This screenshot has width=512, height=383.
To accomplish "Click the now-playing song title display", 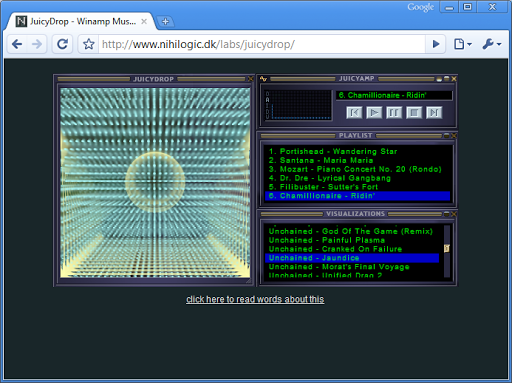I will [394, 95].
